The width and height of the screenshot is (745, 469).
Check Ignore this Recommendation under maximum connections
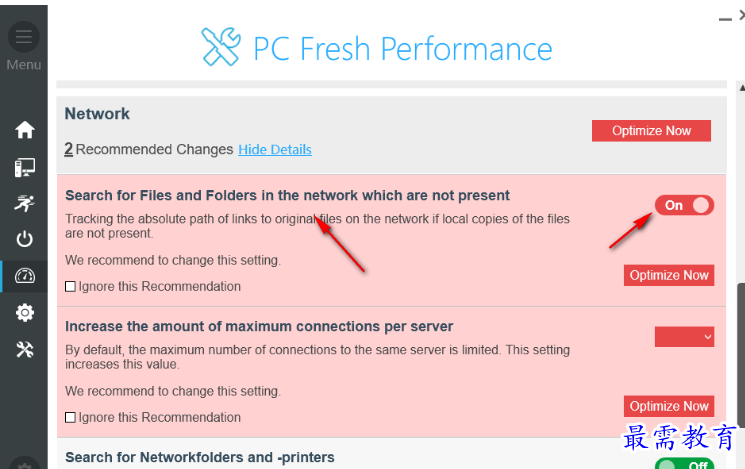click(70, 418)
